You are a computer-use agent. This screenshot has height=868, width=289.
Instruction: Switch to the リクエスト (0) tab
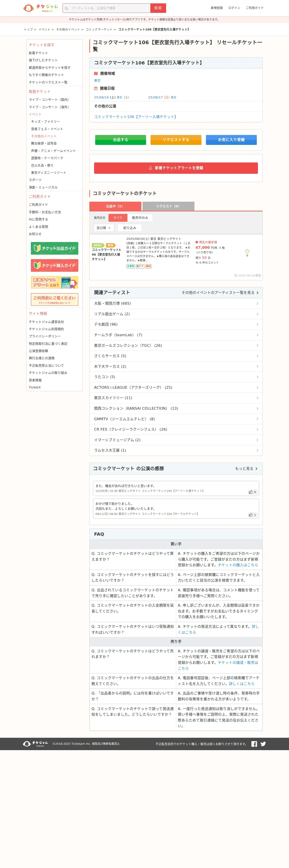(x=168, y=206)
